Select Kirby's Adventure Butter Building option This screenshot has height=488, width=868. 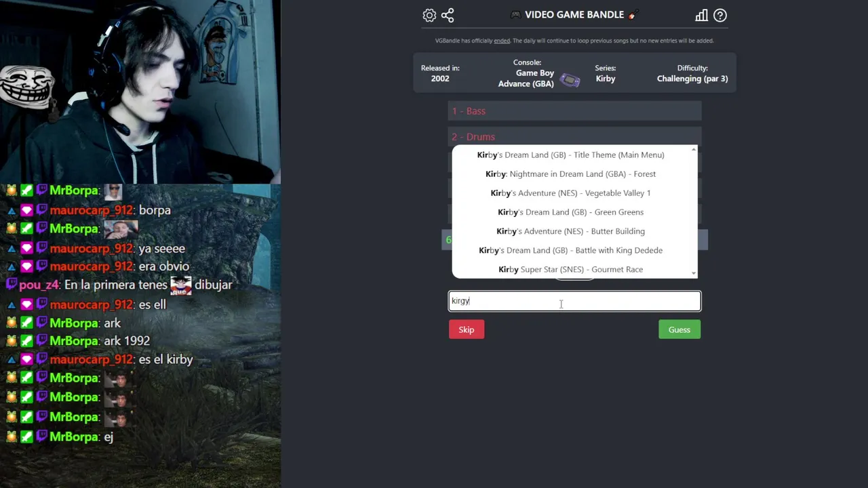(571, 231)
